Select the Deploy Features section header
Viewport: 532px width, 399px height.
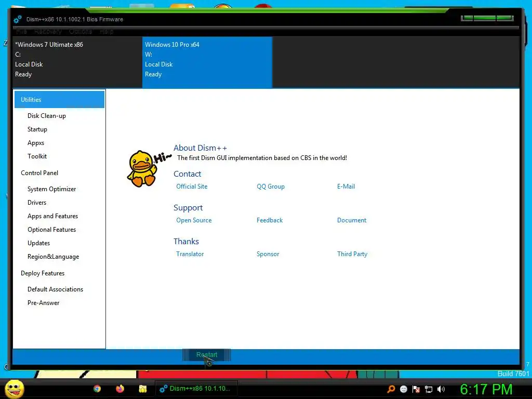[x=43, y=273]
